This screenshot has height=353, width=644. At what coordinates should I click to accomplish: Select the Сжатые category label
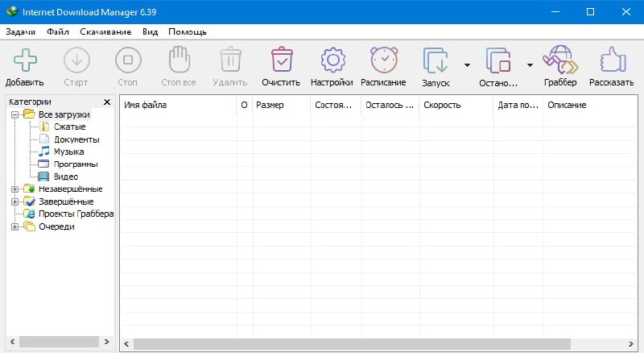pos(70,127)
